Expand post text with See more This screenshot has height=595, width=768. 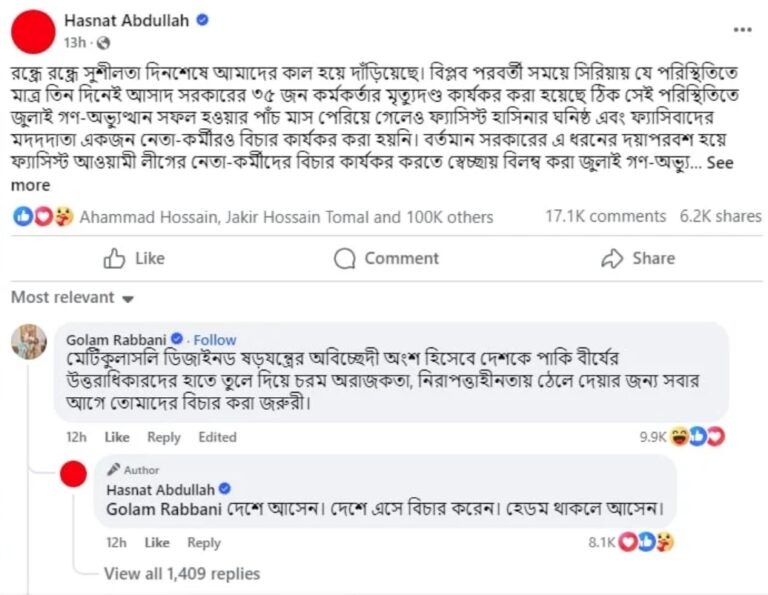click(720, 163)
